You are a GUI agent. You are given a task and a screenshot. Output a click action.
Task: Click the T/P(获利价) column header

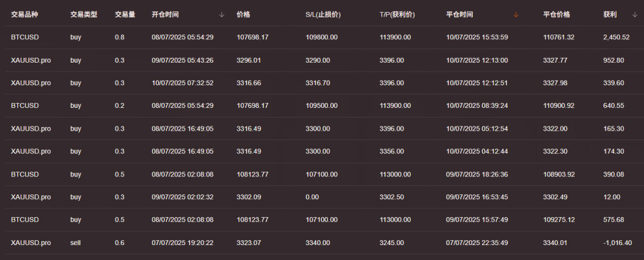397,14
